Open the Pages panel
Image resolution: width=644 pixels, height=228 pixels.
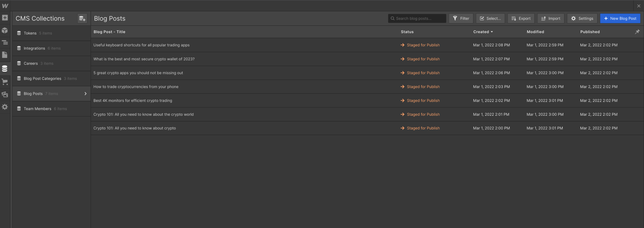coord(5,55)
